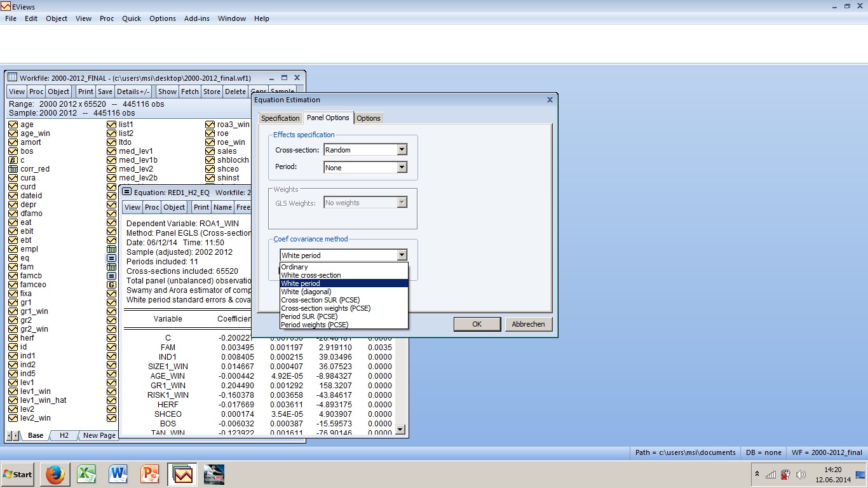The width and height of the screenshot is (868, 488).
Task: Pick Period SUR (PCSE) option
Action: [x=309, y=316]
